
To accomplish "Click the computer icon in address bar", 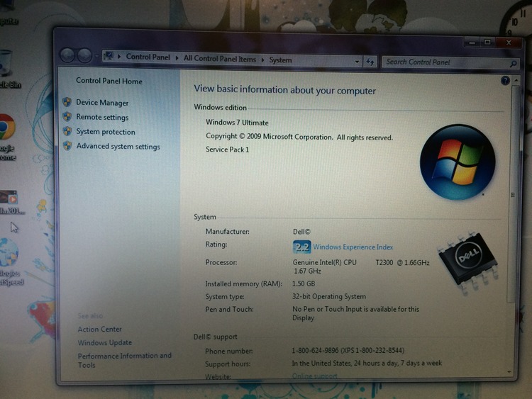I will click(x=109, y=55).
